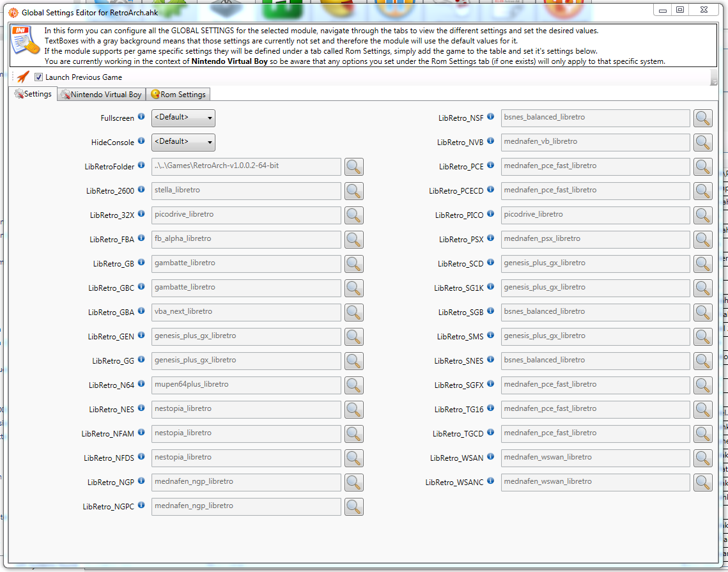Browse for the LibRetro_NGP core
Viewport: 728px width, 572px height.
pos(354,483)
